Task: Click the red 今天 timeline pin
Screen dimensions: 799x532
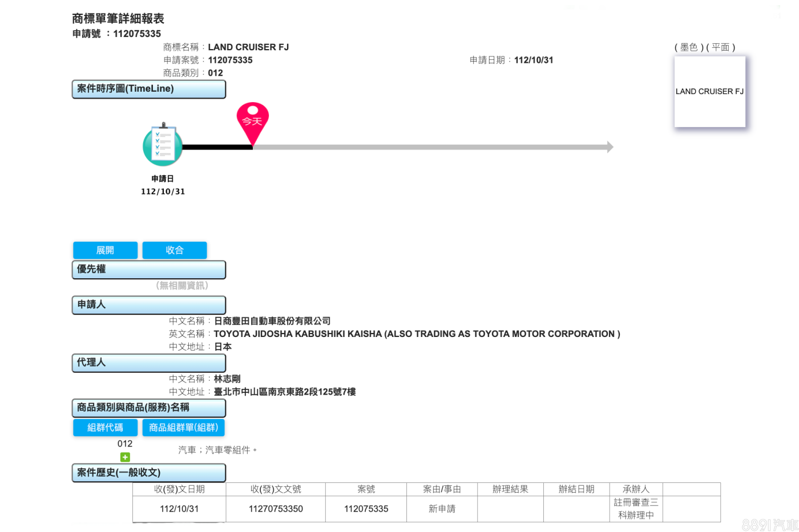Action: click(253, 123)
